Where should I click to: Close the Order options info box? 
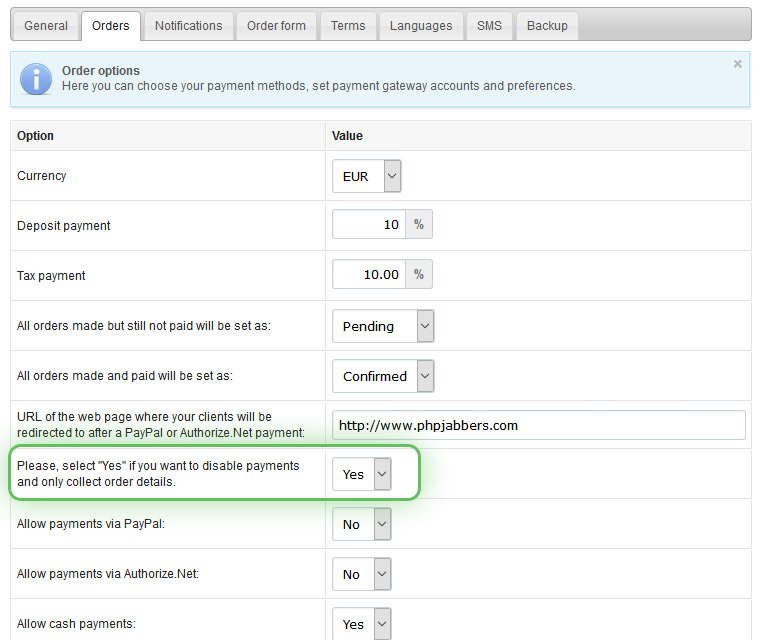pyautogui.click(x=738, y=64)
